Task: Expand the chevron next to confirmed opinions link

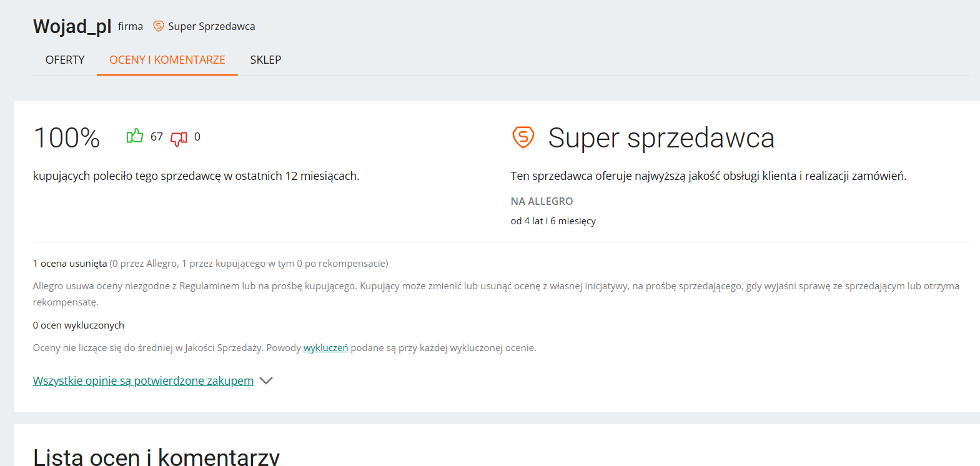Action: pyautogui.click(x=266, y=380)
